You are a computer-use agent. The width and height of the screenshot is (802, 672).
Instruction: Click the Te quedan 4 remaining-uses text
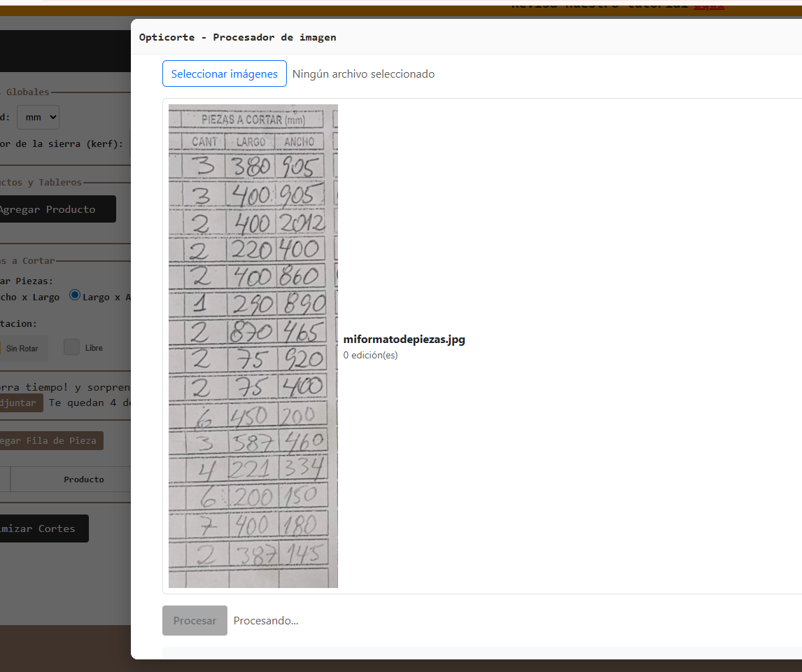[89, 402]
